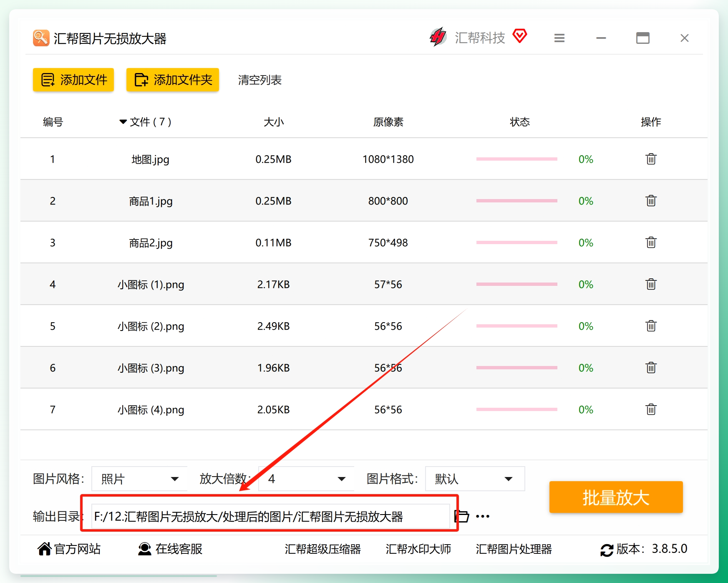
Task: Click 2.17KB size cell
Action: tap(273, 284)
